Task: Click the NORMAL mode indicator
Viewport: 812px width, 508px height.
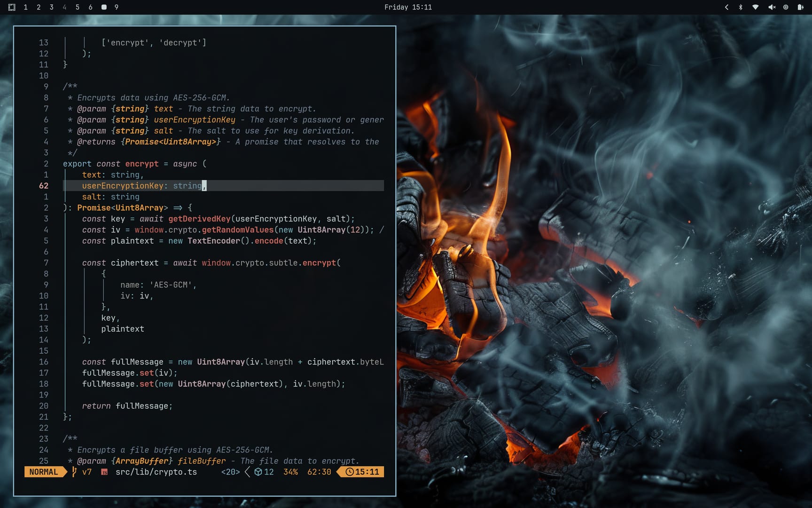Action: tap(43, 472)
